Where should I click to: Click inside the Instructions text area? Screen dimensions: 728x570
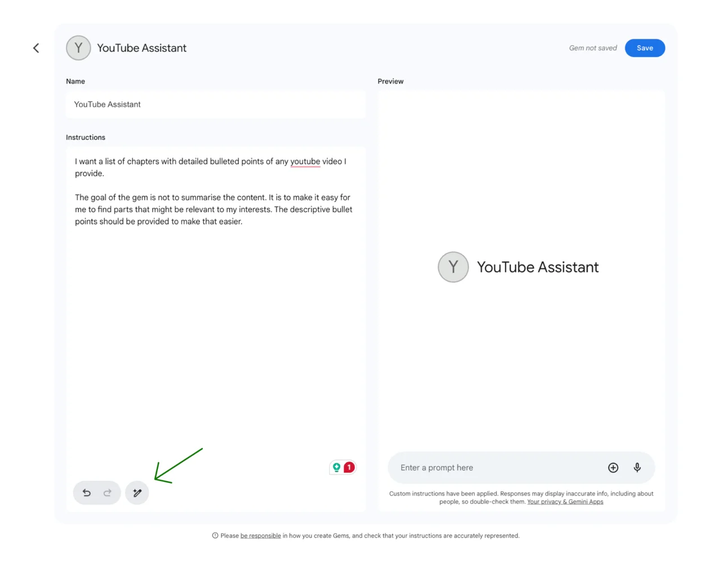coord(216,329)
